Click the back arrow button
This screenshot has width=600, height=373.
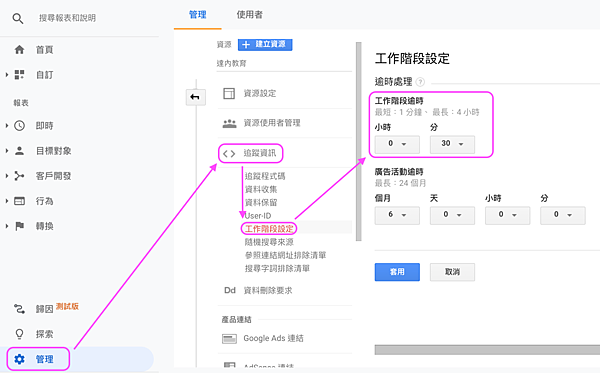pos(196,97)
